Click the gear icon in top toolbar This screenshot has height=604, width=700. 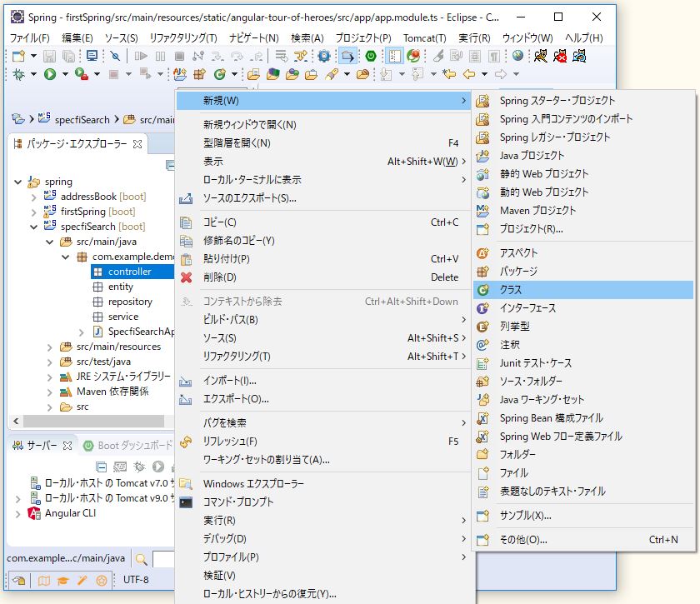324,56
